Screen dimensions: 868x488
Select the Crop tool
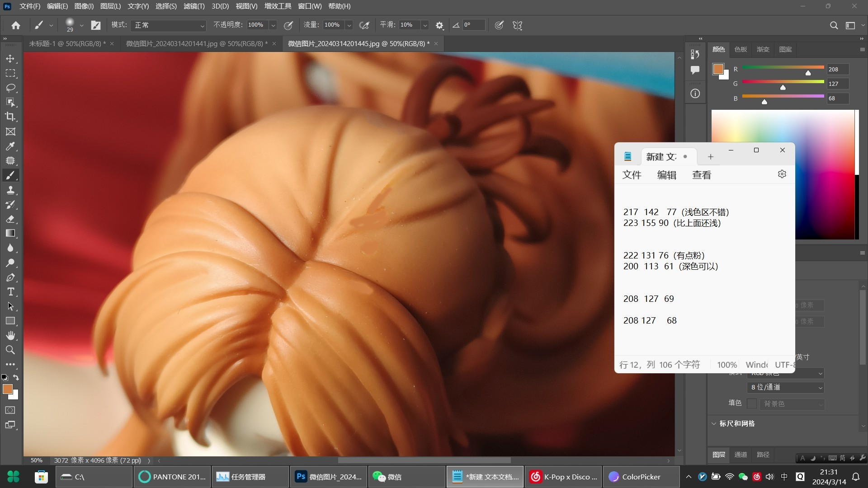[x=10, y=117]
